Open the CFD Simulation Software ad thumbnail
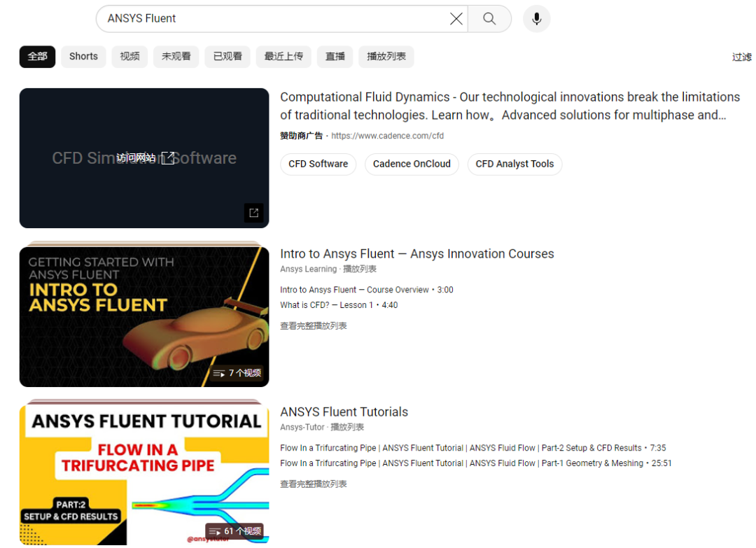 [144, 158]
